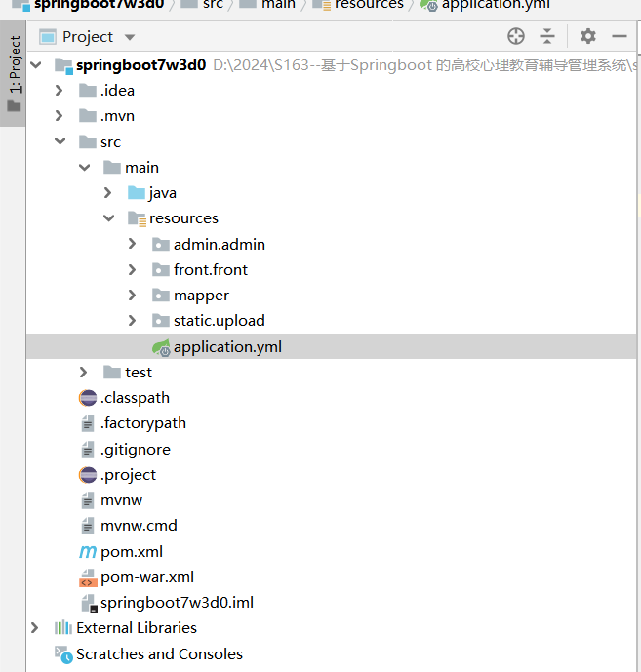Click the locate/select opened file crosshair icon
Image resolution: width=641 pixels, height=672 pixels.
click(x=516, y=36)
